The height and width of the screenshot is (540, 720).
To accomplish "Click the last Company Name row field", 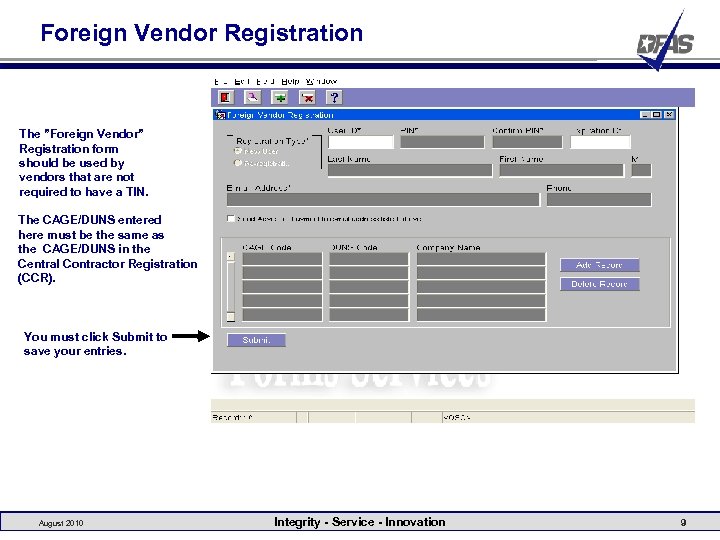I will [481, 315].
